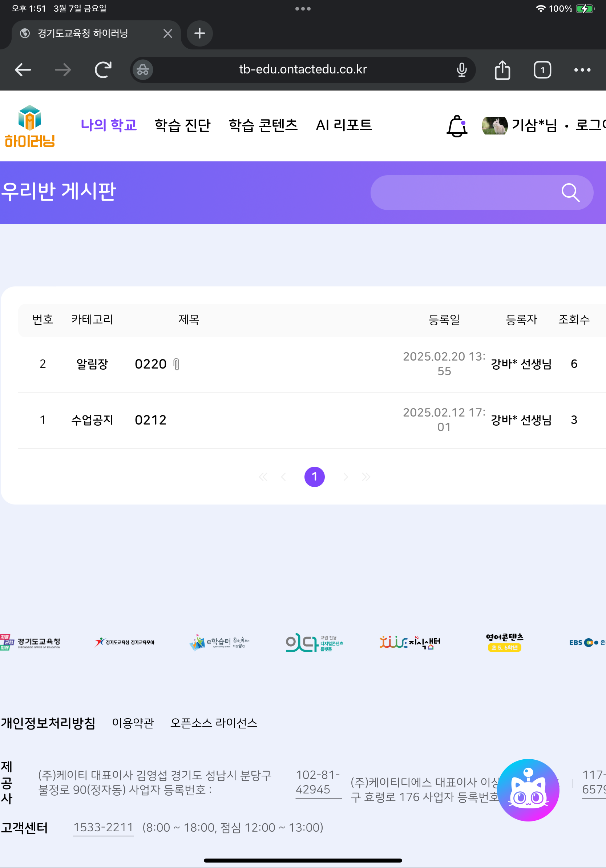Viewport: 606px width, 868px height.
Task: Tap the browser share icon
Action: [502, 70]
